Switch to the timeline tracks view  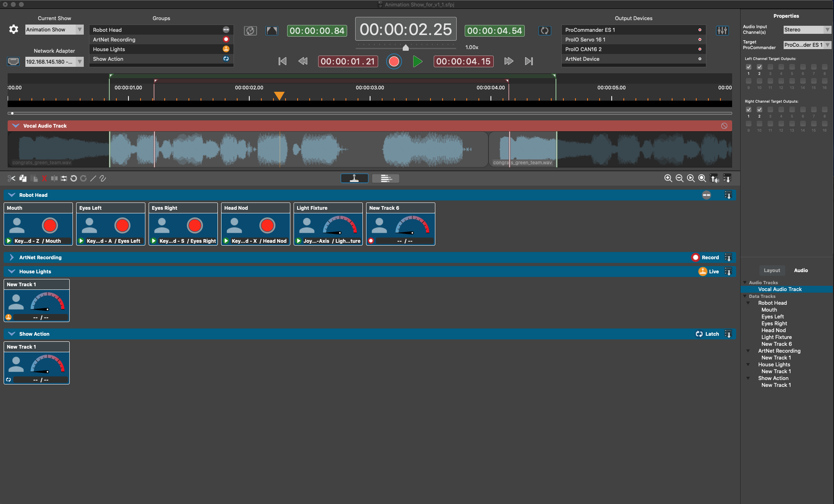click(386, 178)
